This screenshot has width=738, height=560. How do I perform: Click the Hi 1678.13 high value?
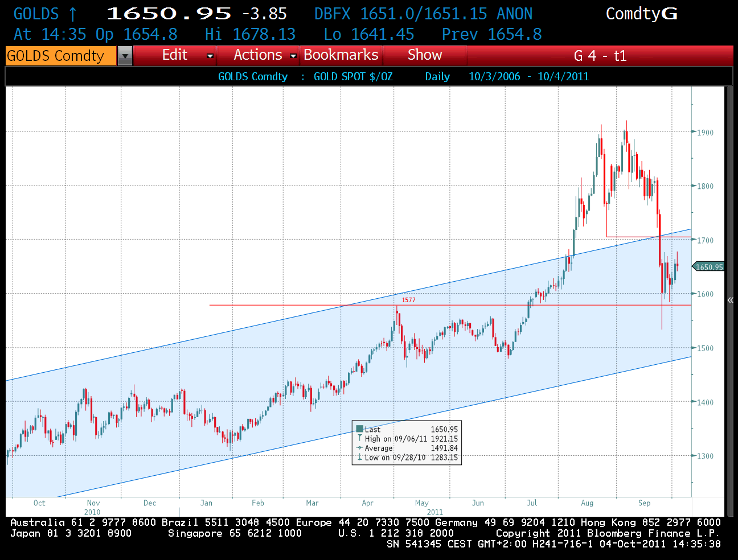[x=251, y=35]
